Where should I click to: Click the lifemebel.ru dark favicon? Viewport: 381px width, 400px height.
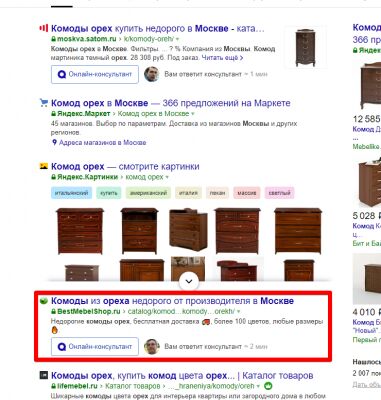pyautogui.click(x=44, y=375)
